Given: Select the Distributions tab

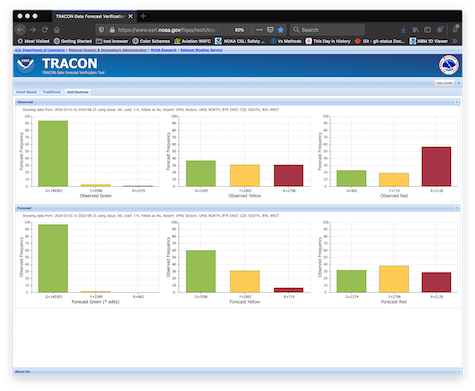Looking at the screenshot, I should pos(78,92).
